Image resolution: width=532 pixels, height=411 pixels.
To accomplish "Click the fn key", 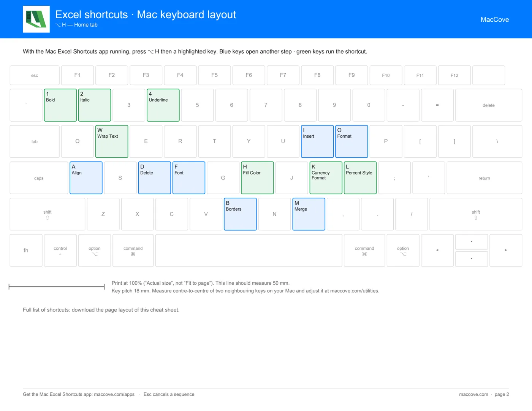I will (26, 250).
